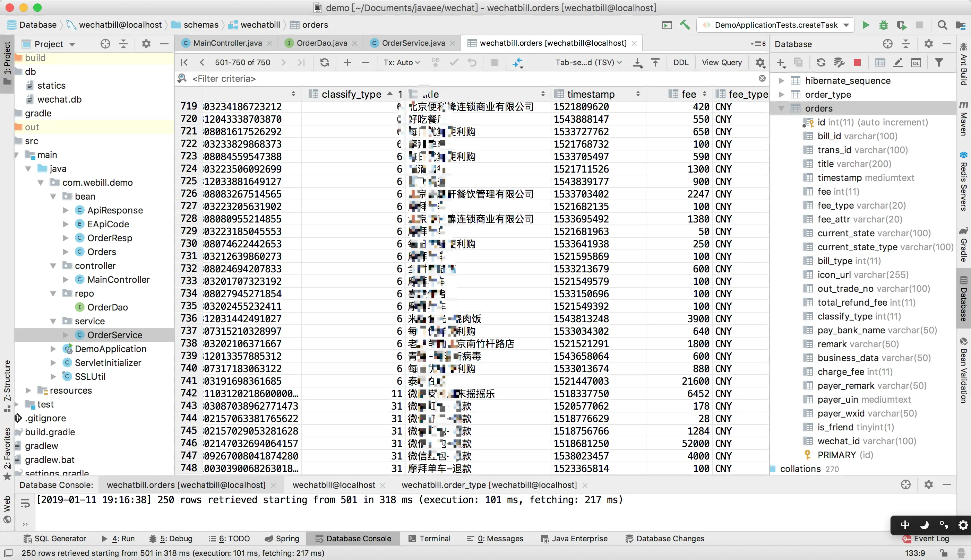Toggle soft-wrap in the console output
This screenshot has width=971, height=560.
(25, 504)
